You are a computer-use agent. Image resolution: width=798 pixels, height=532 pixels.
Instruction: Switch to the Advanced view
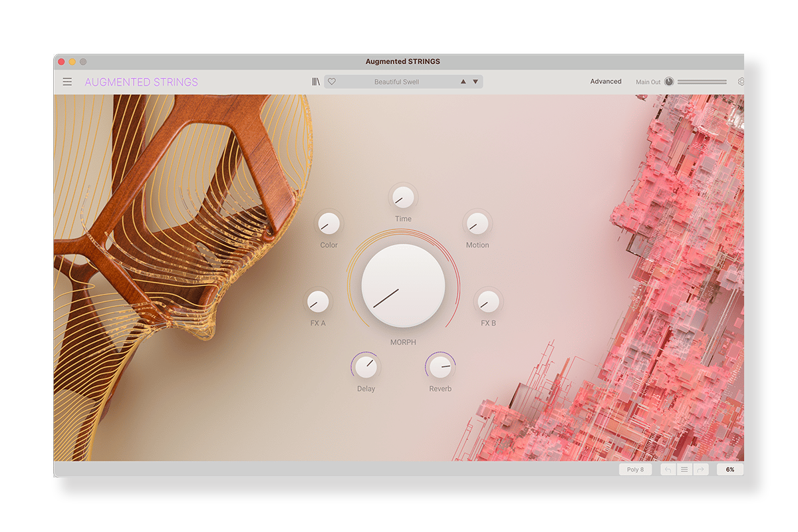[x=606, y=82]
